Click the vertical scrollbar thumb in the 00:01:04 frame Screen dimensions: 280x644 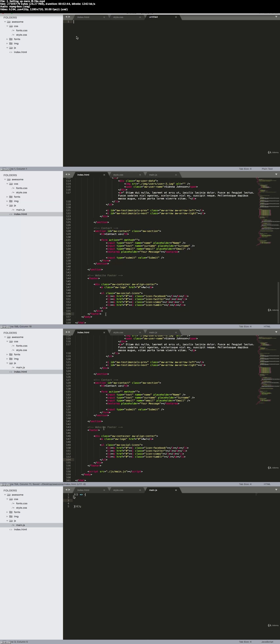[278, 302]
